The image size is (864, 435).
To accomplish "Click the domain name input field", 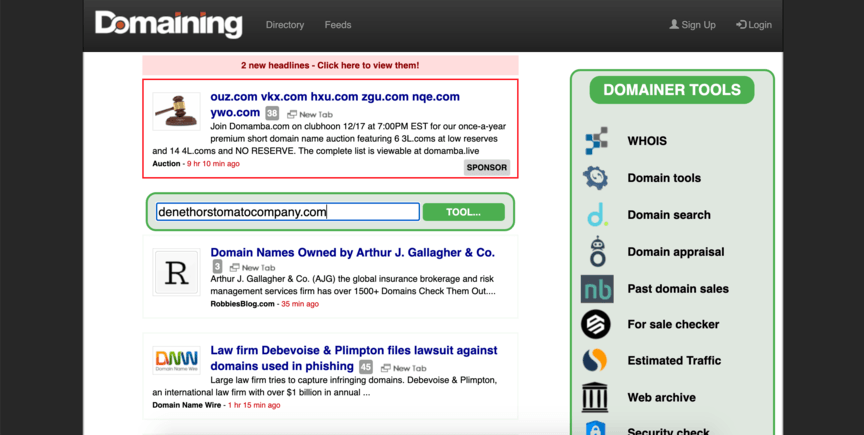I will click(288, 212).
